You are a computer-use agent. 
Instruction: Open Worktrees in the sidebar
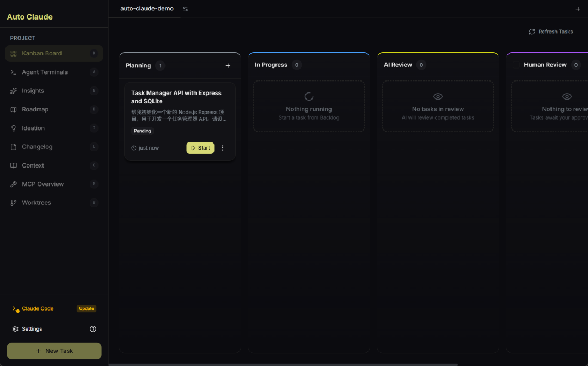point(54,203)
